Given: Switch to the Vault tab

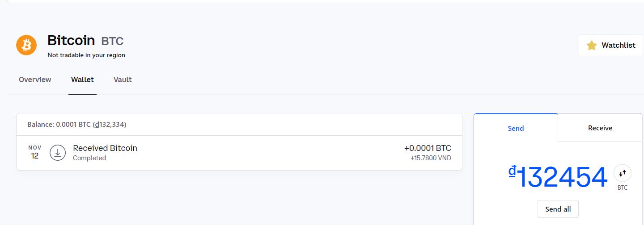Looking at the screenshot, I should click(x=123, y=79).
